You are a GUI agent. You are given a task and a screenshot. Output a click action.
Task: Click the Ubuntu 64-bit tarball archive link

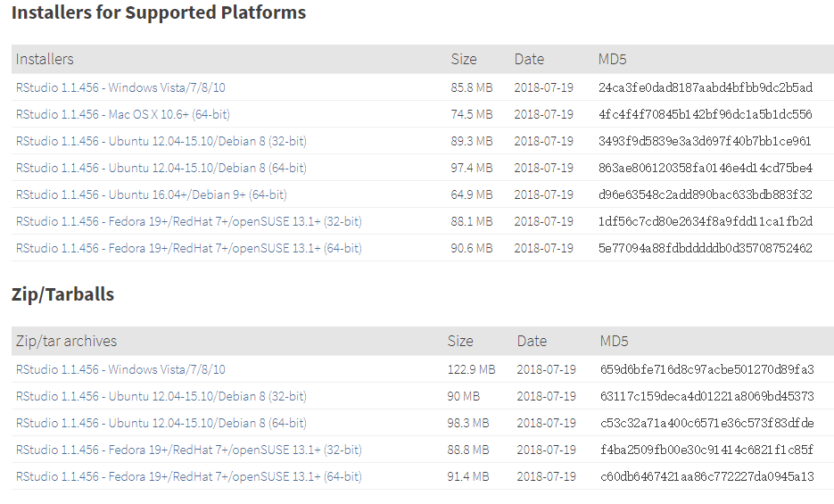click(x=161, y=423)
